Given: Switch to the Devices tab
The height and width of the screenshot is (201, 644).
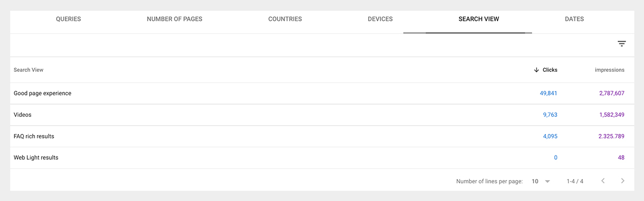Looking at the screenshot, I should pos(380,19).
